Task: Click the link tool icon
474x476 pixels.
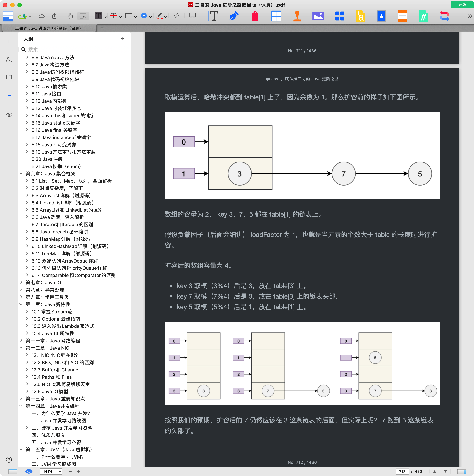Action: 176,16
